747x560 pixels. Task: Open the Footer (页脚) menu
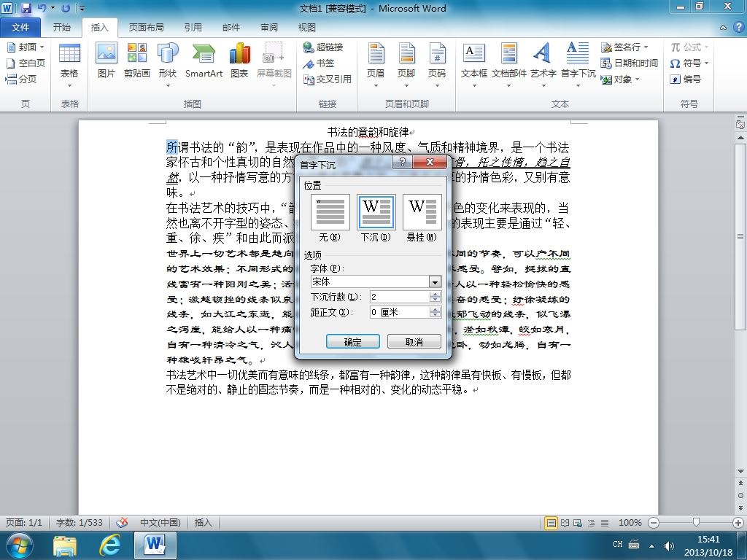pyautogui.click(x=406, y=65)
